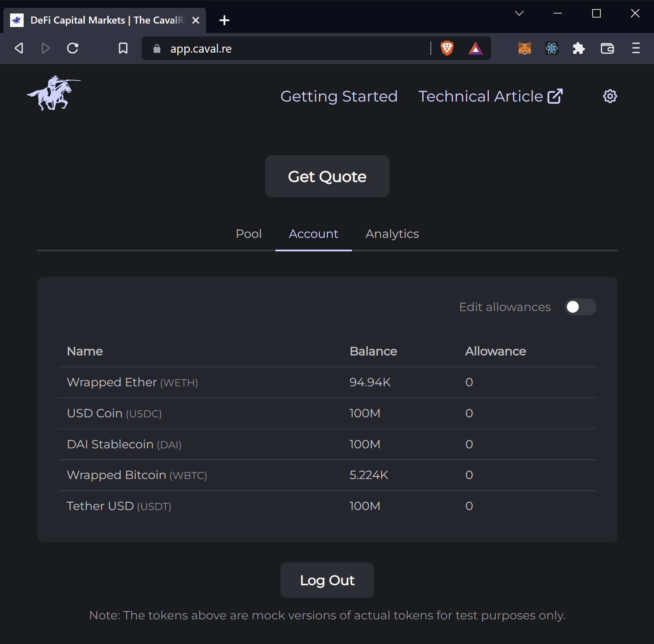The image size is (654, 644).
Task: Select the Tether USD (USDT) row name
Action: click(x=119, y=506)
